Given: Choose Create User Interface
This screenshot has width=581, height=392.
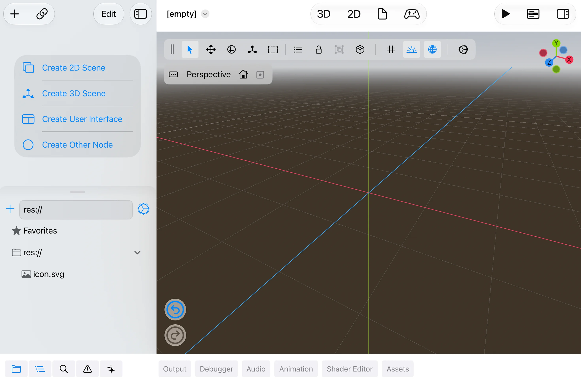Looking at the screenshot, I should pos(77,119).
